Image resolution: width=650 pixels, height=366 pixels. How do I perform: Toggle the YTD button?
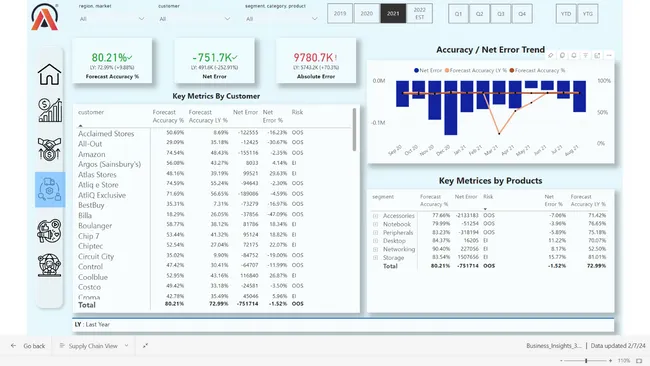click(566, 14)
